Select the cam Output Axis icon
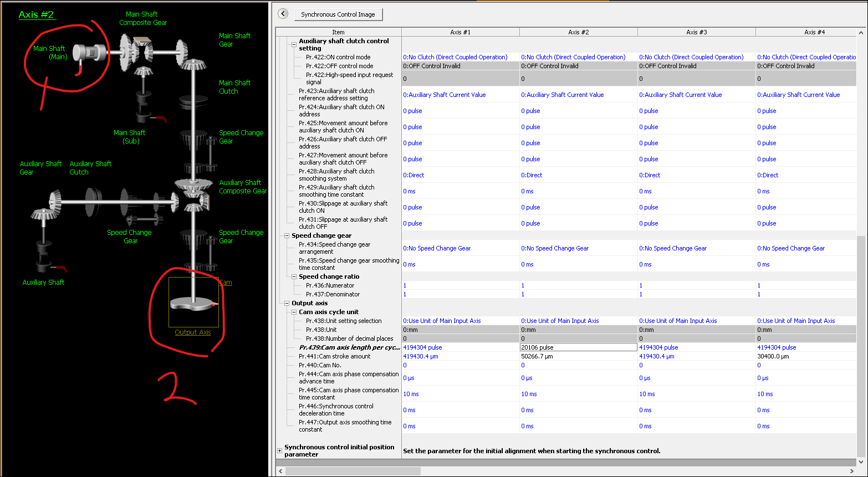This screenshot has width=868, height=477. 193,302
